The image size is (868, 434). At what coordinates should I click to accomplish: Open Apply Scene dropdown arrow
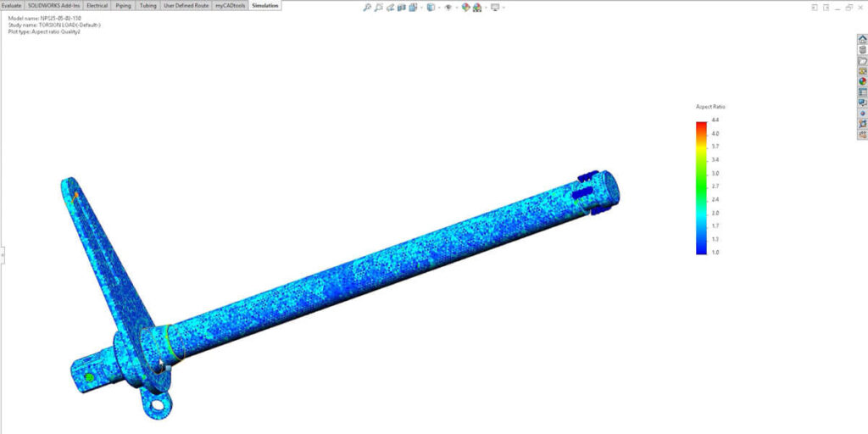tap(484, 8)
